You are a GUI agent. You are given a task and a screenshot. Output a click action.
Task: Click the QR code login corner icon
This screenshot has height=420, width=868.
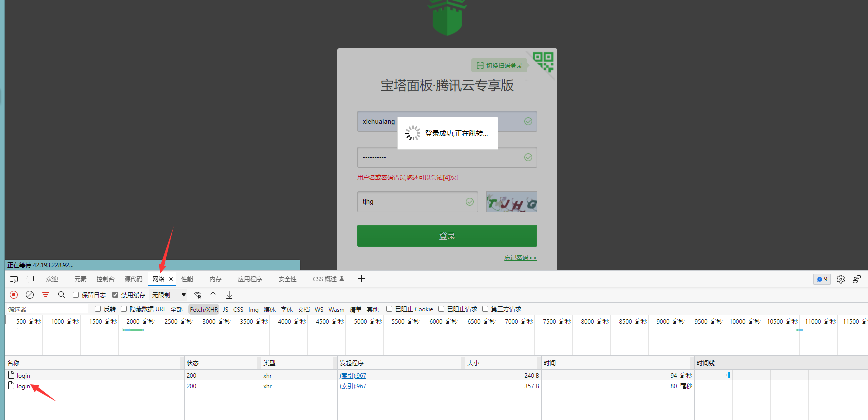click(543, 62)
